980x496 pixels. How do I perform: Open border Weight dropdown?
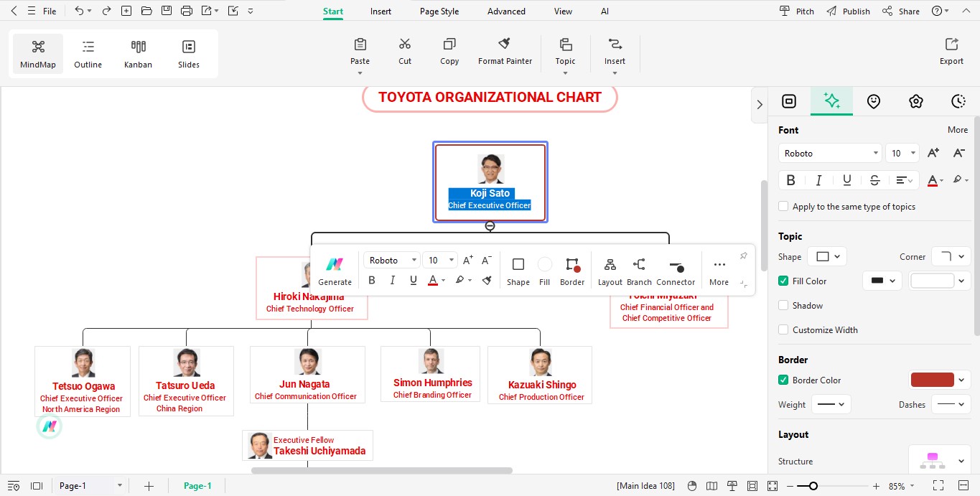(831, 404)
